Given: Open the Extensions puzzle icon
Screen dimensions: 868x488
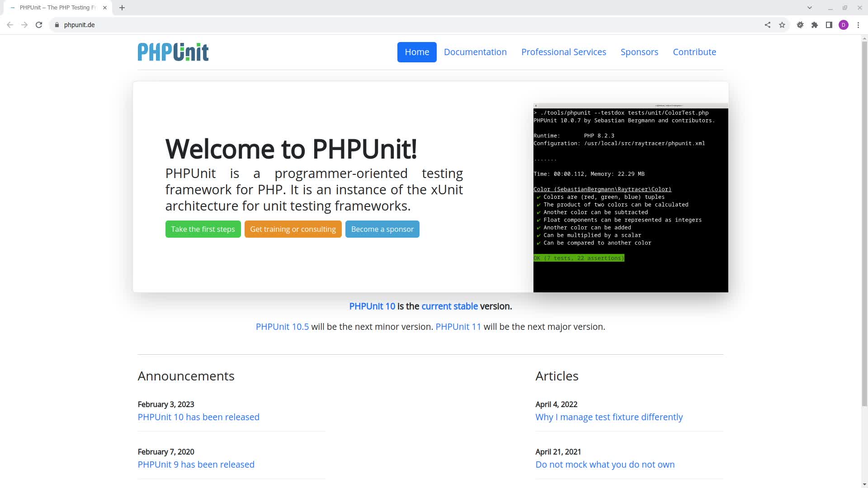Looking at the screenshot, I should [x=815, y=25].
